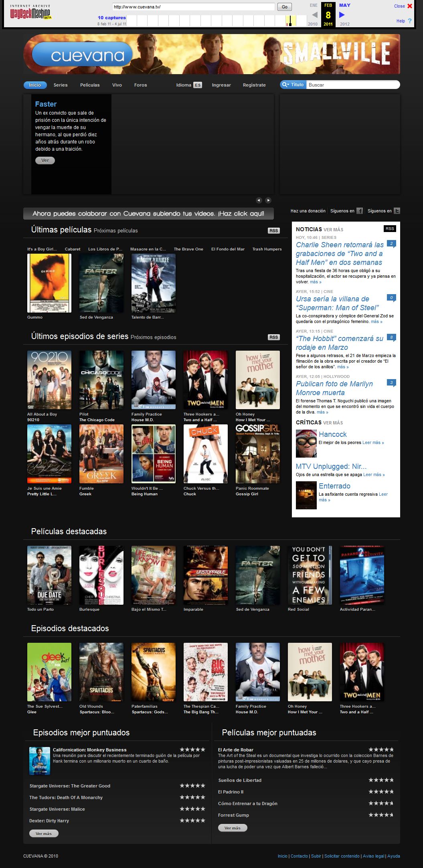
Task: Open the '10 captures' link in Wayback bar
Action: click(112, 18)
